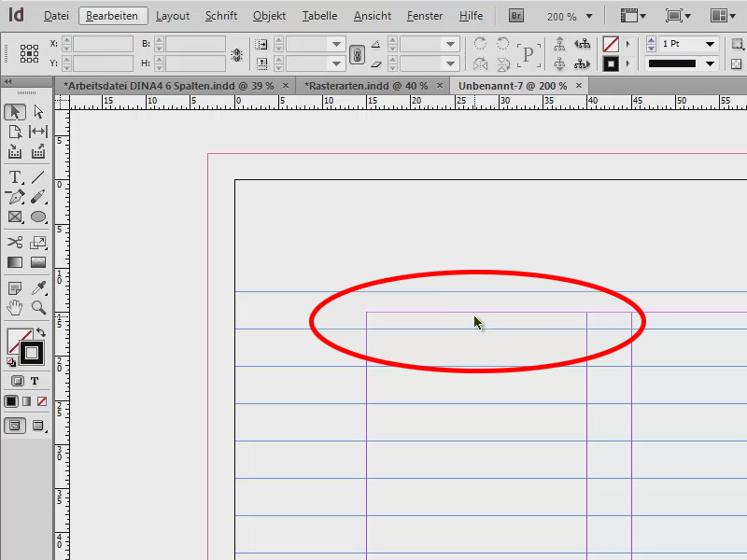Open Bridge via the Br icon
Image resolution: width=747 pixels, height=560 pixels.
[x=515, y=15]
